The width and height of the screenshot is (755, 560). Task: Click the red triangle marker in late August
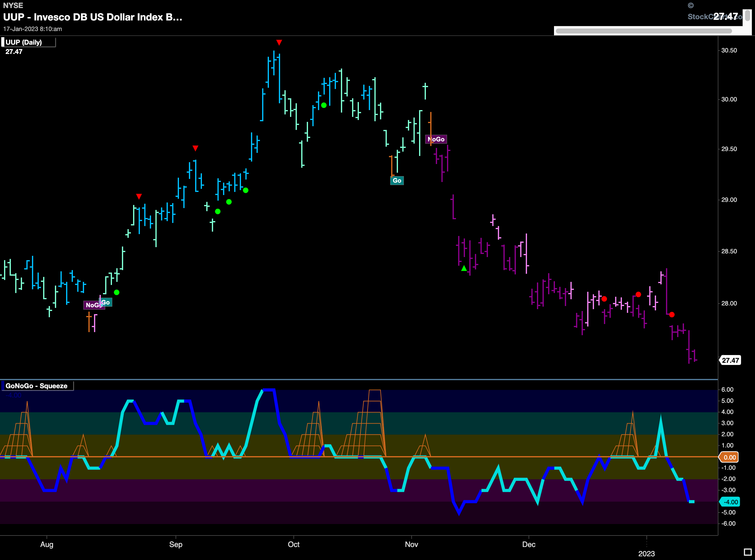click(x=139, y=196)
